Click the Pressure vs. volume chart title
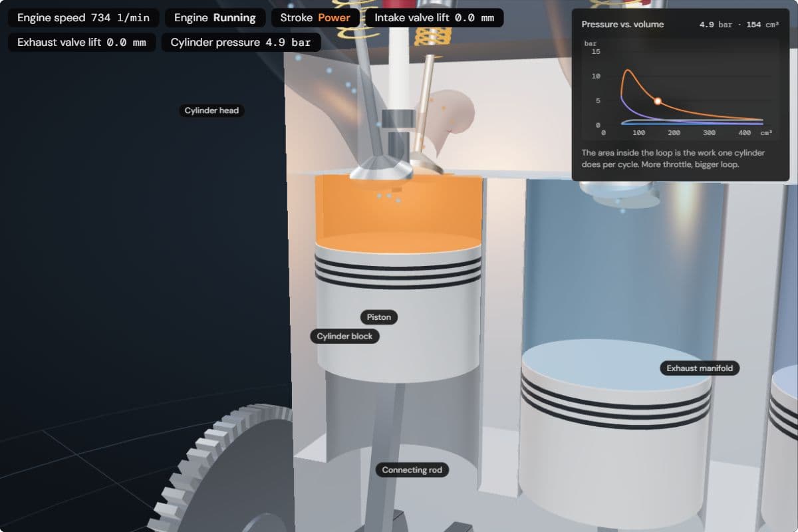Image resolution: width=798 pixels, height=532 pixels. 622,25
